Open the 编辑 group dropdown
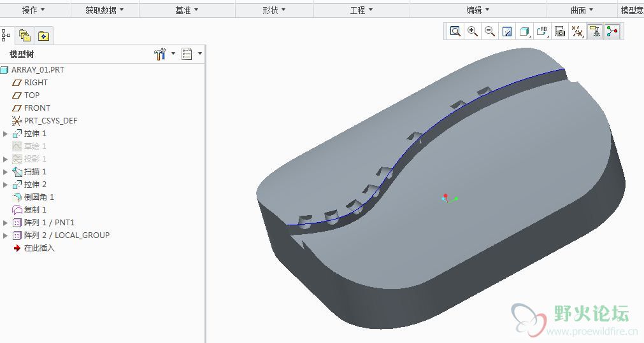This screenshot has height=343, width=644. coord(478,10)
